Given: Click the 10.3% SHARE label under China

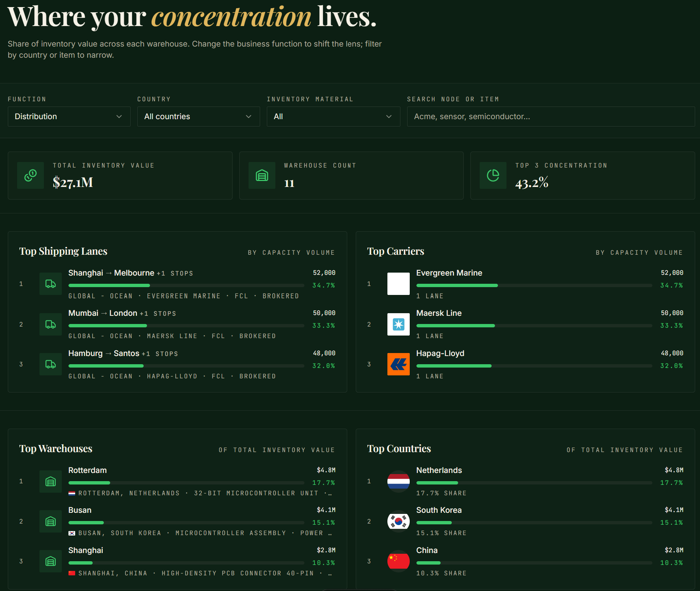Looking at the screenshot, I should point(441,573).
